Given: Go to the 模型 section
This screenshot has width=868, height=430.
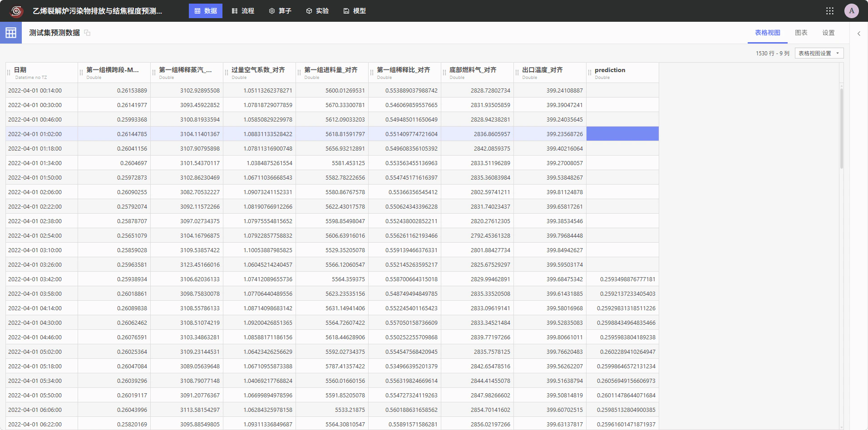Looking at the screenshot, I should (x=355, y=11).
